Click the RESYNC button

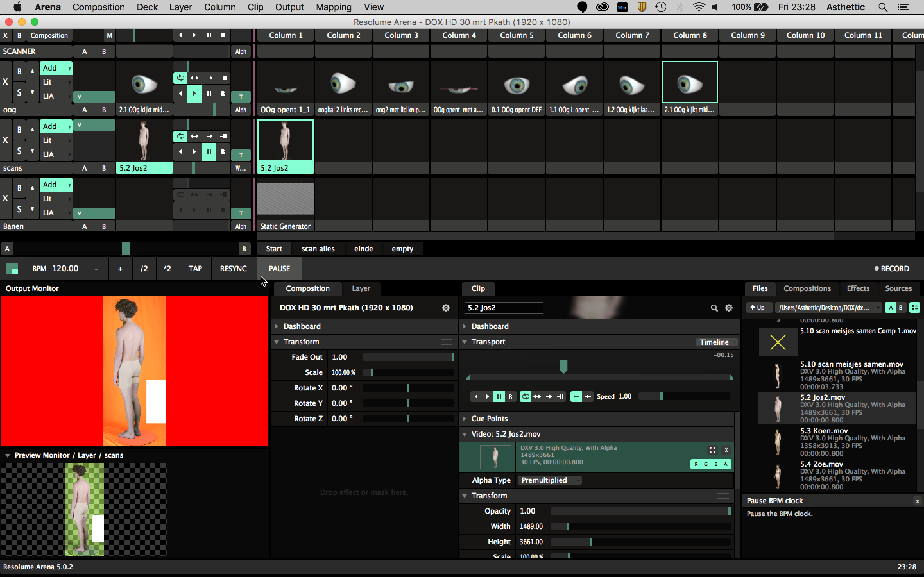[x=233, y=268]
